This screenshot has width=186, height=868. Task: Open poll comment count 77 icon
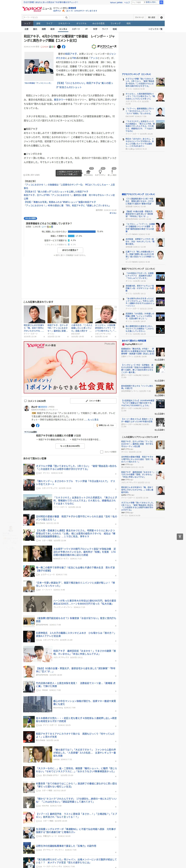click(44, 227)
